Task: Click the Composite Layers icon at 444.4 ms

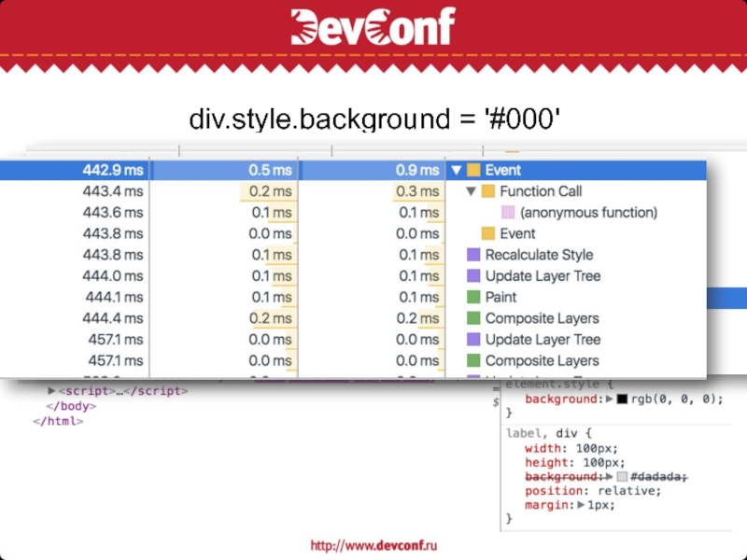Action: [x=473, y=319]
